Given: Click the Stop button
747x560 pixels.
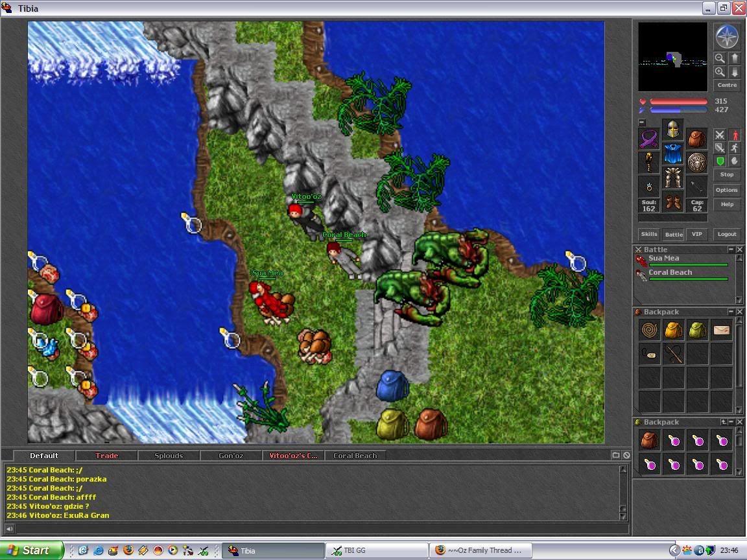Looking at the screenshot, I should coord(727,175).
